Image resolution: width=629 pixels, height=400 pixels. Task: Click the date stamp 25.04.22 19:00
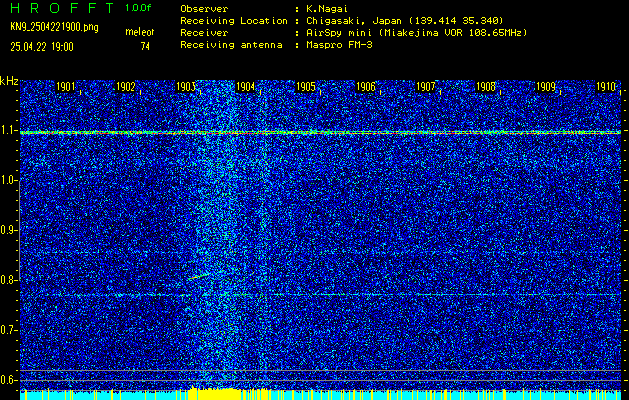[42, 47]
